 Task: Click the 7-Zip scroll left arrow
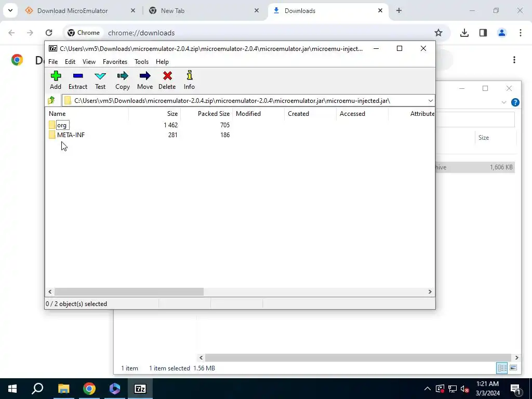coord(50,292)
